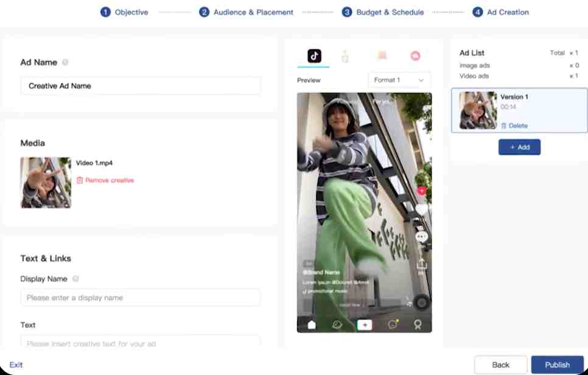The width and height of the screenshot is (588, 375).
Task: Click the Ad Name info help icon
Action: [65, 62]
